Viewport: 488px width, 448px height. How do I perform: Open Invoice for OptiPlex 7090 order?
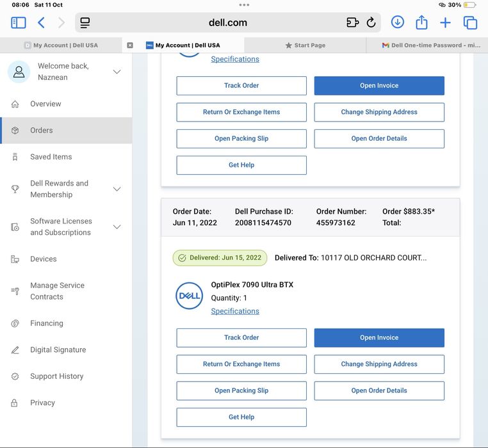[379, 337]
